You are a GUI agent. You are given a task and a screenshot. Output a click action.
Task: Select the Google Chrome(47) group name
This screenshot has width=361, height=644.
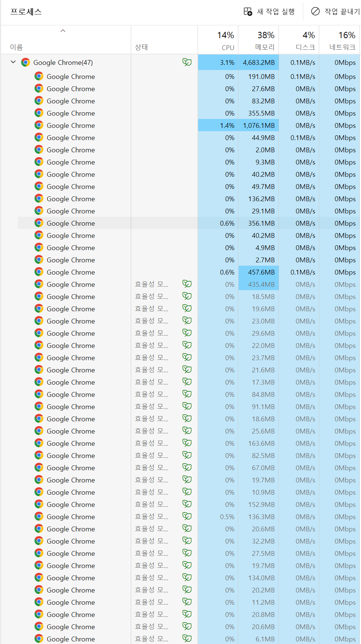pos(63,63)
